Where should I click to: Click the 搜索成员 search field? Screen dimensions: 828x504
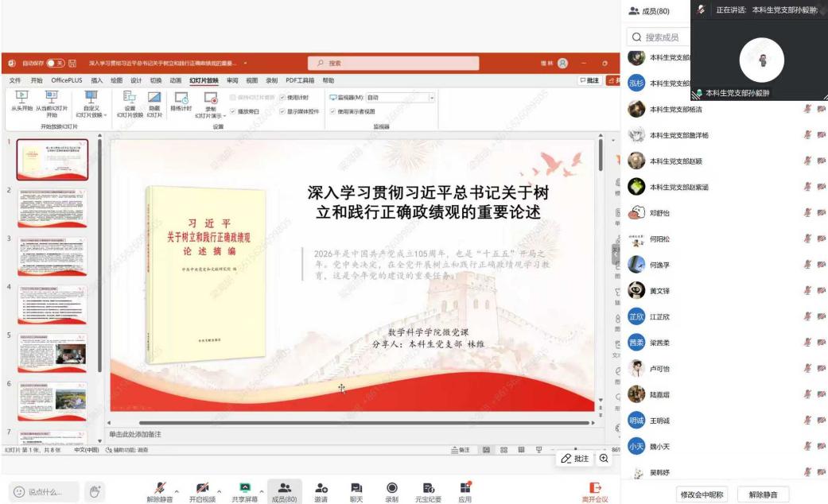click(x=662, y=37)
